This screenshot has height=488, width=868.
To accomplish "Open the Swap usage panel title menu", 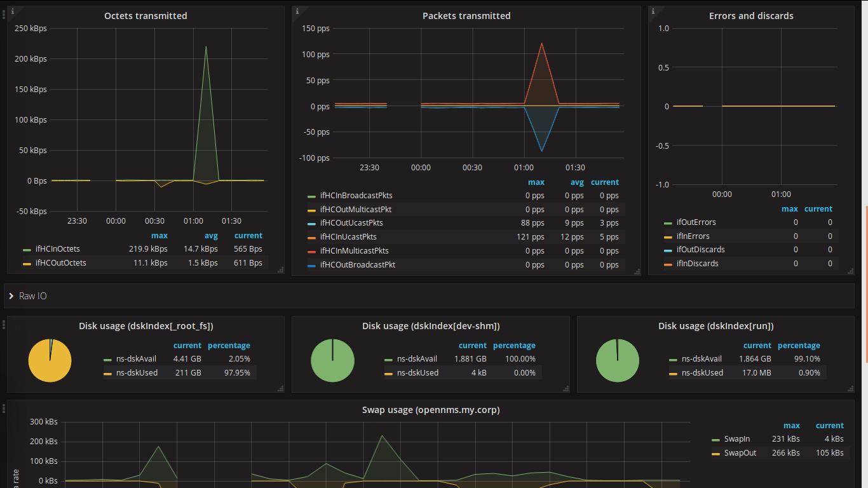I will coord(431,410).
